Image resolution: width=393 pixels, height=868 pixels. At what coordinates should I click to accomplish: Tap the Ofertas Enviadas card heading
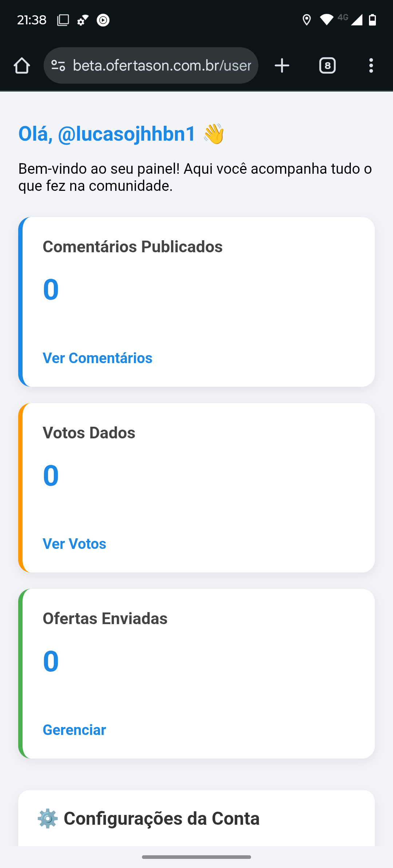click(x=105, y=618)
